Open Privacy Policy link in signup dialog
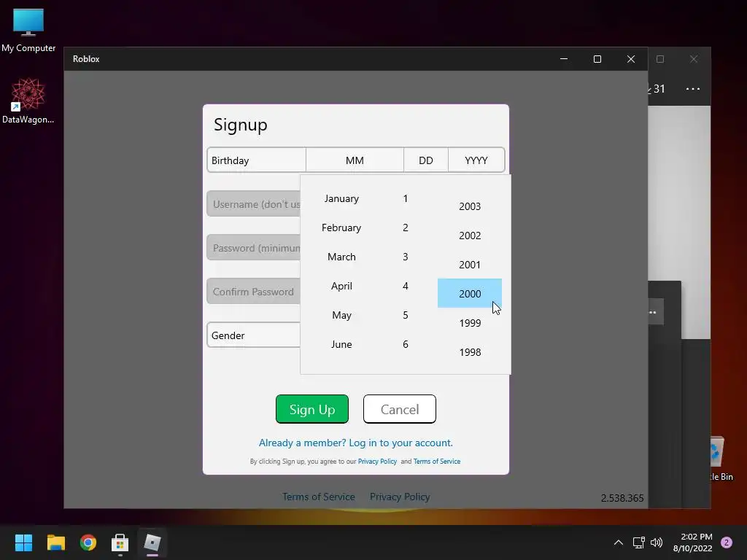This screenshot has width=747, height=560. (377, 462)
